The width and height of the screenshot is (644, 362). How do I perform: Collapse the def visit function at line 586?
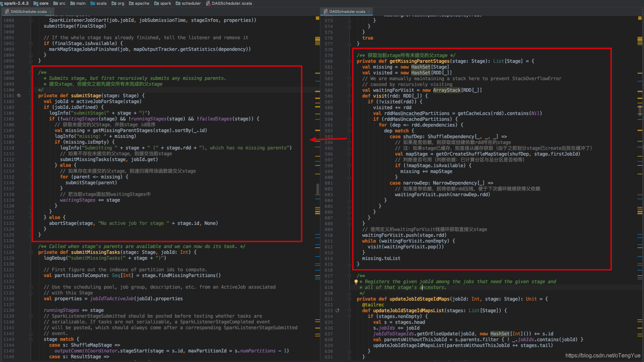349,96
